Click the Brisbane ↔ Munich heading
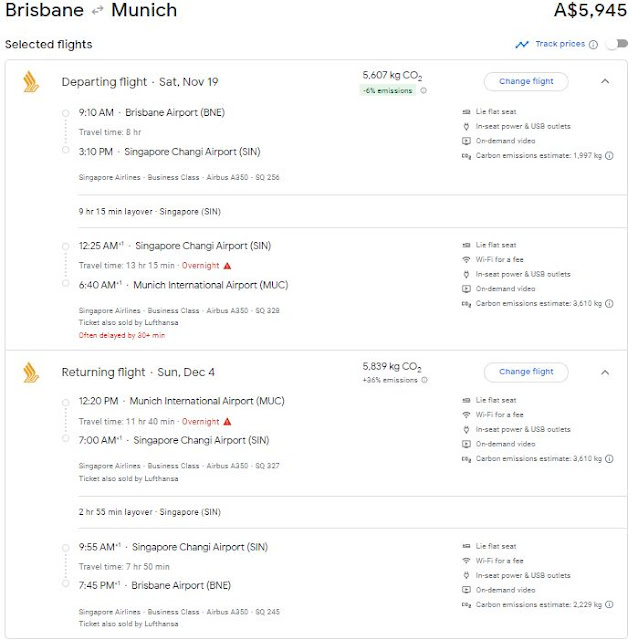Viewport: 638px width, 640px height. tap(91, 10)
